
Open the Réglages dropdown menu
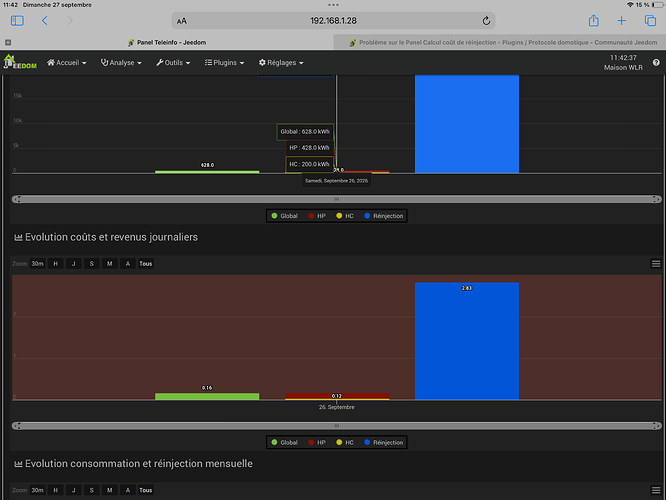281,62
